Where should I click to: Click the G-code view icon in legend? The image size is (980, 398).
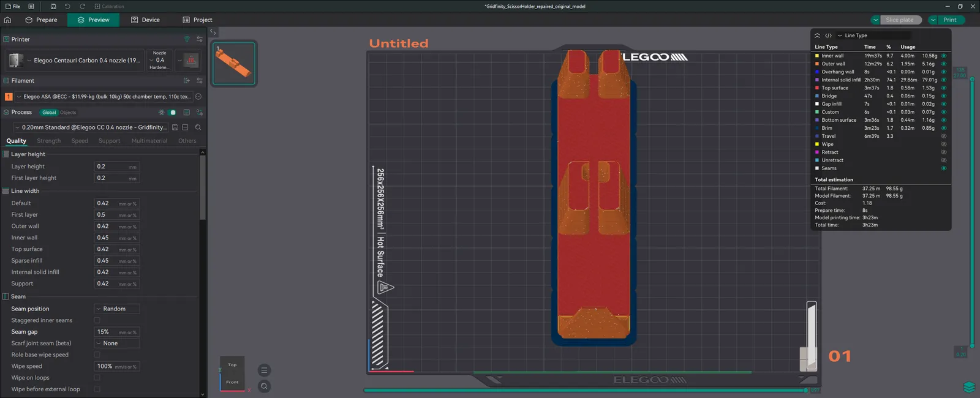point(828,36)
